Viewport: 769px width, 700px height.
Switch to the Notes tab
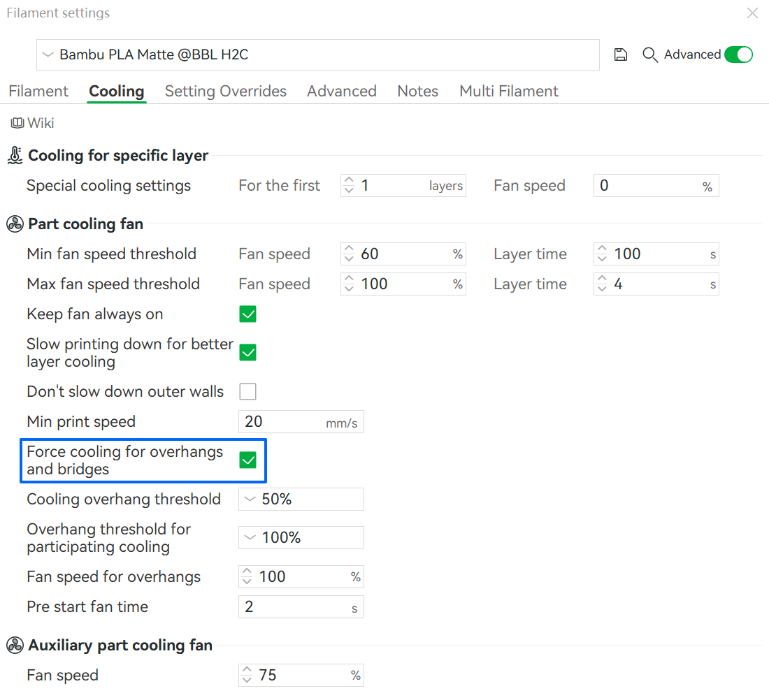pyautogui.click(x=418, y=92)
